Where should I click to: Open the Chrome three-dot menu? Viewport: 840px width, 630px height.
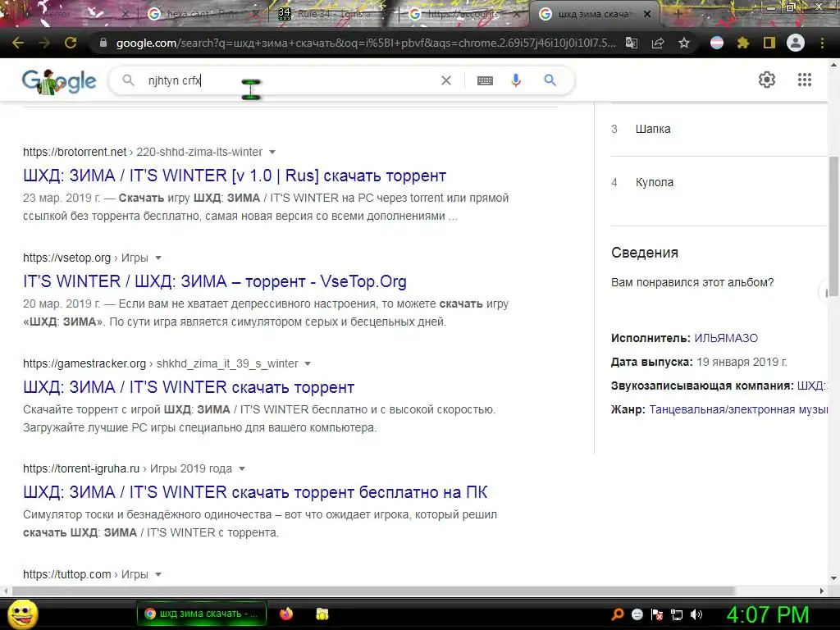click(822, 43)
